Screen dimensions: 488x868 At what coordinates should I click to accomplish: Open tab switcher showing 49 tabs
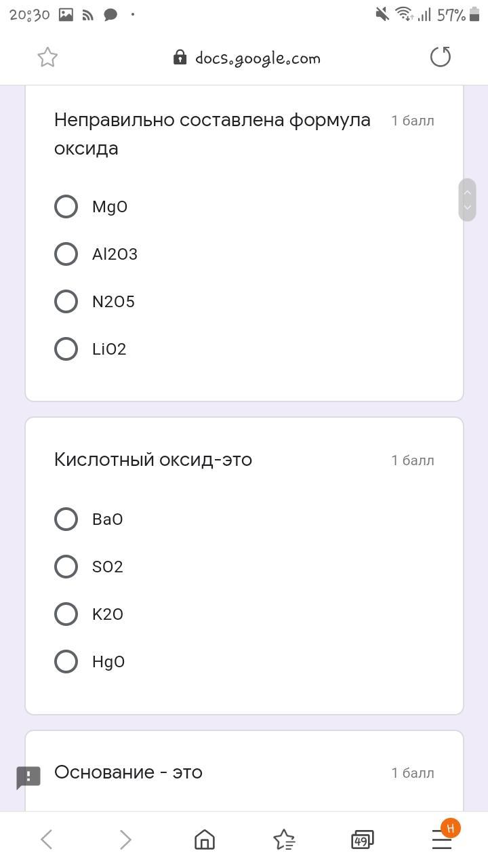point(362,840)
